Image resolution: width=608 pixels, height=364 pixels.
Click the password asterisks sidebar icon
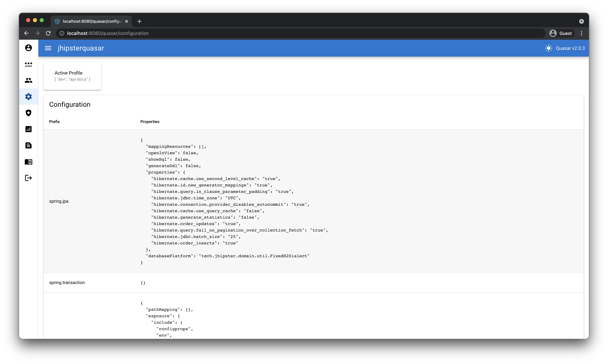click(28, 64)
